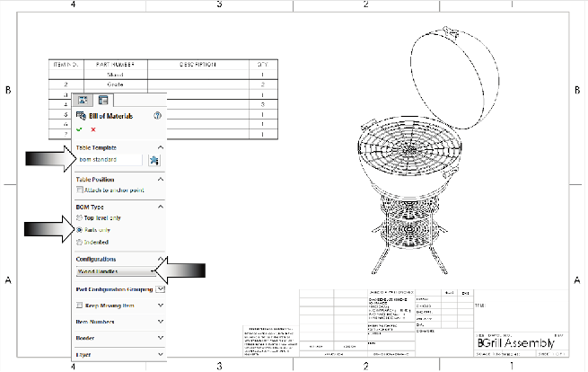The height and width of the screenshot is (372, 588).
Task: Click the bom-standard template field
Action: pyautogui.click(x=110, y=160)
